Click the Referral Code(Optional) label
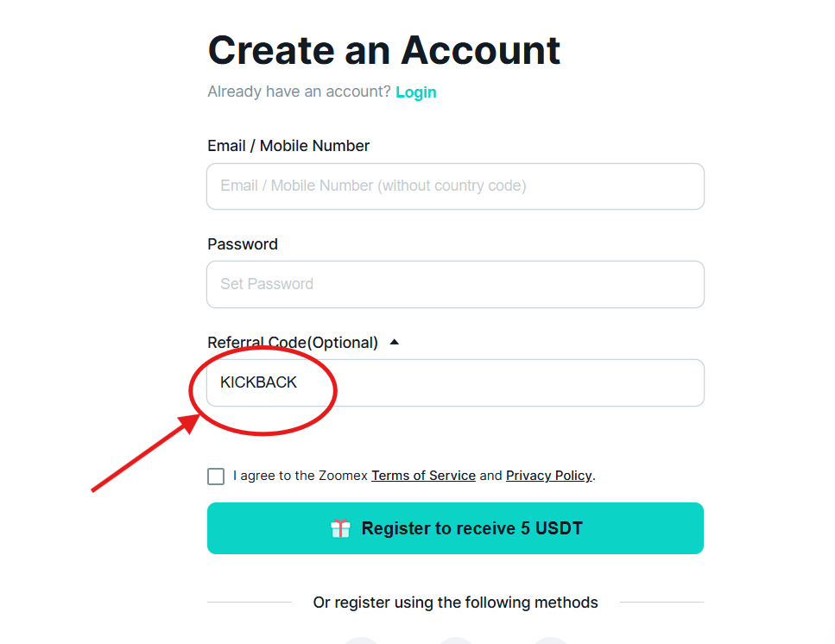 pyautogui.click(x=292, y=342)
